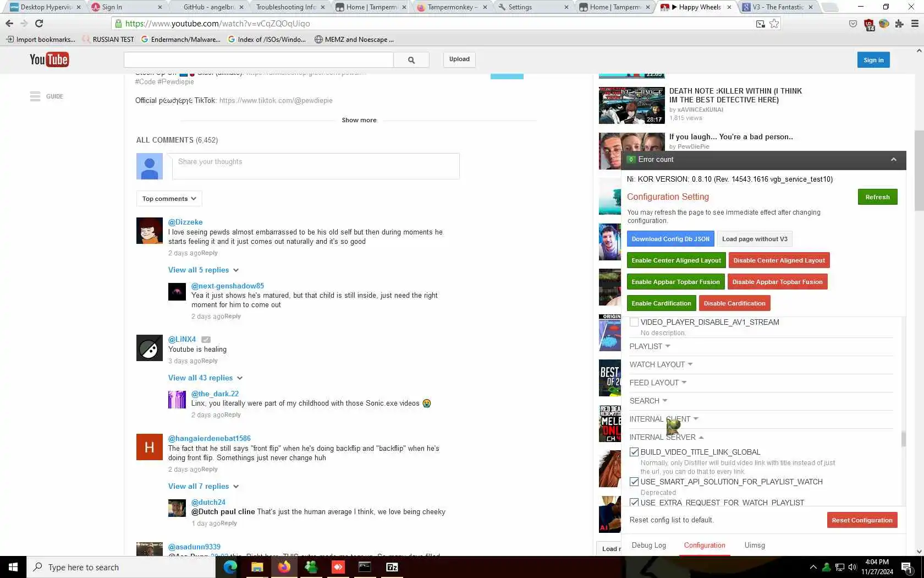This screenshot has width=924, height=578.
Task: Switch to the Uimsg tab
Action: pyautogui.click(x=755, y=545)
